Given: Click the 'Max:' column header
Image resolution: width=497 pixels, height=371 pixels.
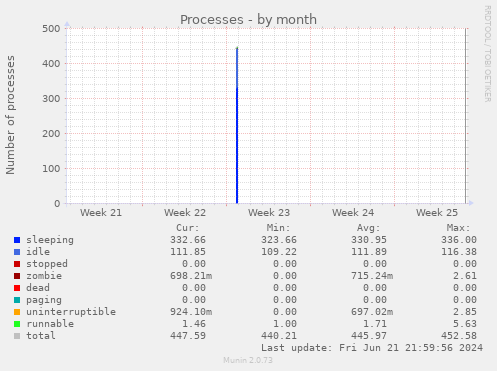Looking at the screenshot, I should [x=458, y=228].
